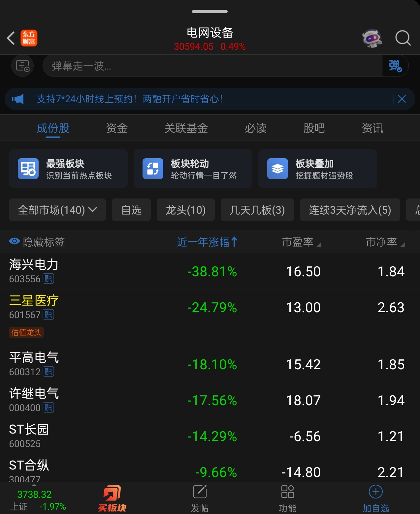
Task: Filter by 自选 stocks
Action: coord(131,210)
